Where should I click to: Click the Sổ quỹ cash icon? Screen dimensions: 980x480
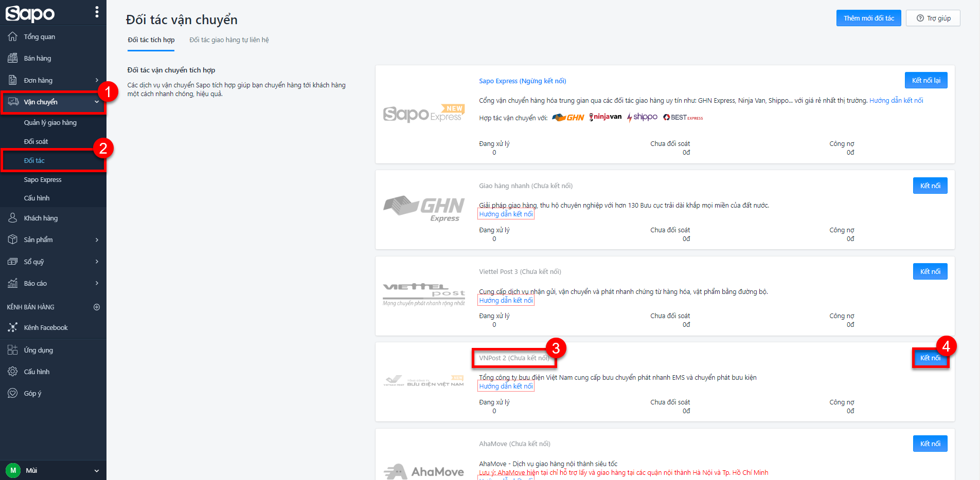13,262
